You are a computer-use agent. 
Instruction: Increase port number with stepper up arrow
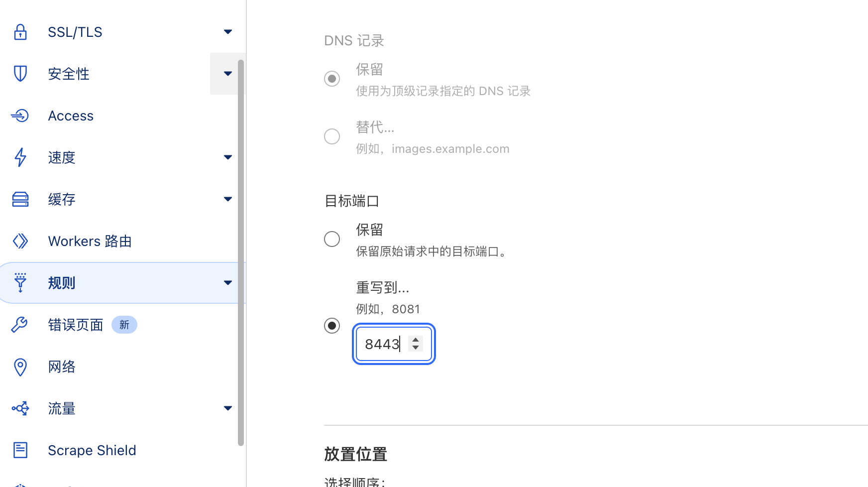pyautogui.click(x=416, y=340)
